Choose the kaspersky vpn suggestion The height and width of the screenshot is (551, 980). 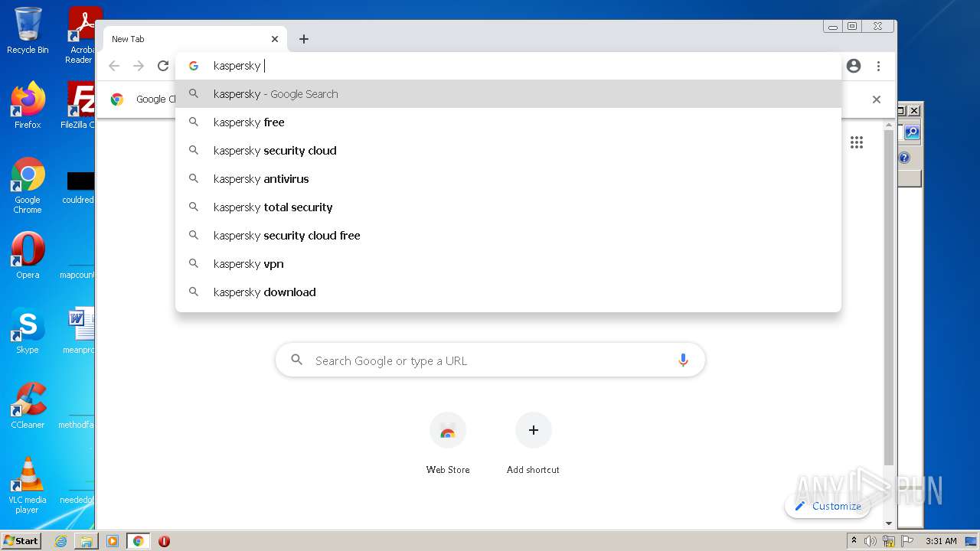508,264
